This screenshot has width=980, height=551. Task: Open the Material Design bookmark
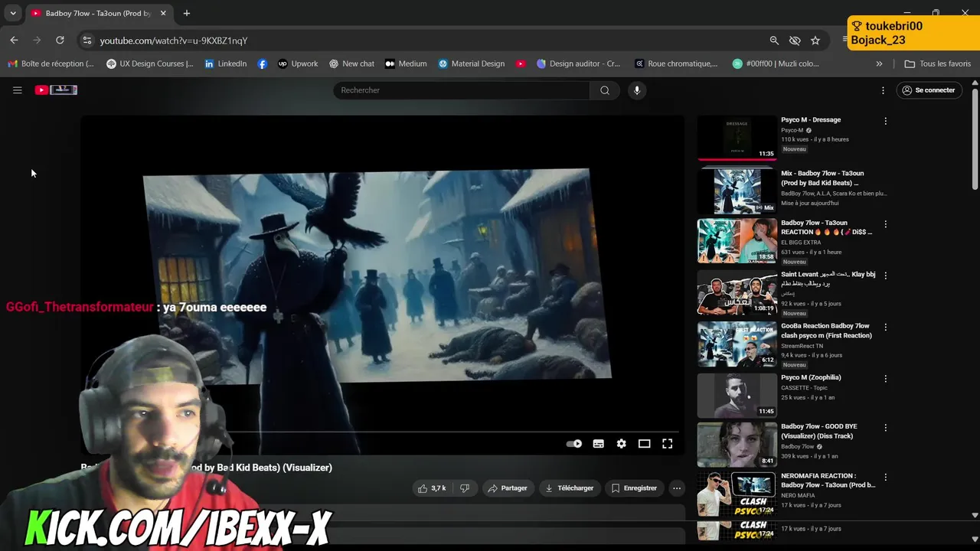tap(472, 64)
